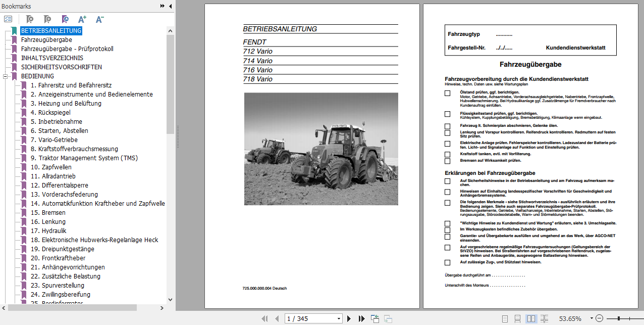Open 9. Traktor Management System (TMS)
This screenshot has width=644, height=325.
[84, 158]
